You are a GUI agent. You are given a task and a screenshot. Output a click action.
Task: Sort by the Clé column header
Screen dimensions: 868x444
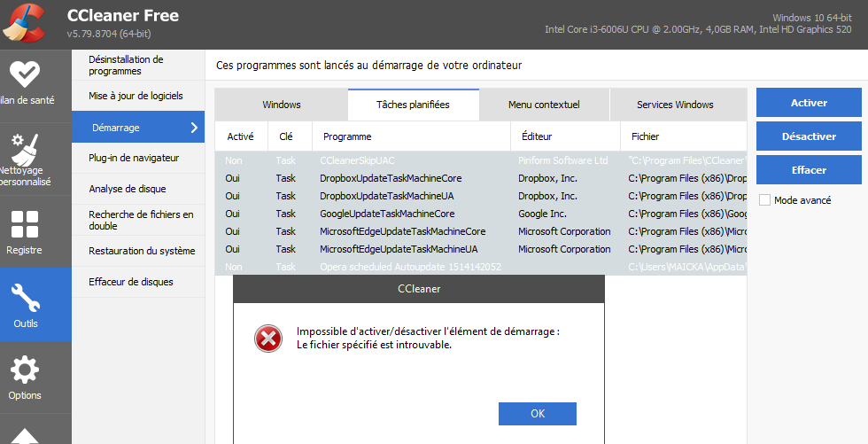pos(291,136)
